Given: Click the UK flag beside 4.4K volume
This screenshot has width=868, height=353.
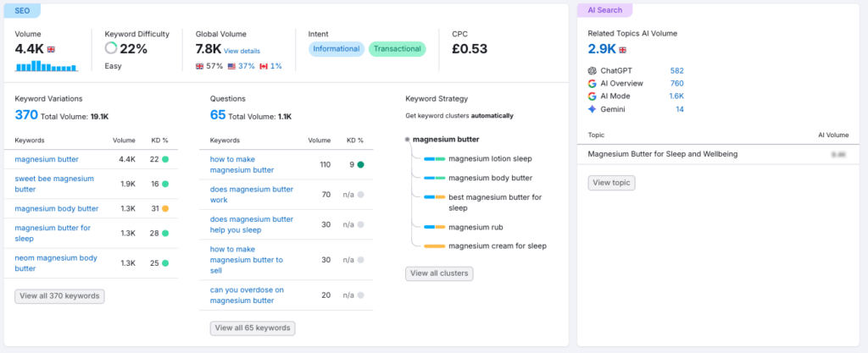Looking at the screenshot, I should (52, 50).
